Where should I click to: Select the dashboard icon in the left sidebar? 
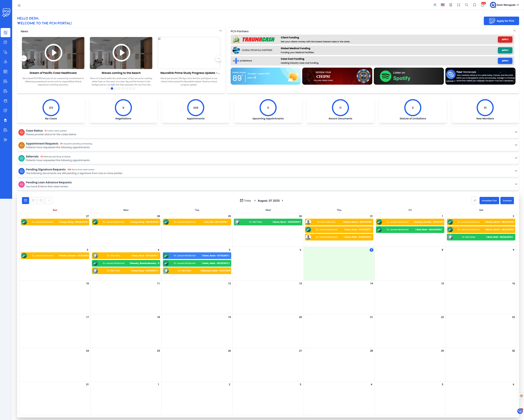(x=5, y=33)
